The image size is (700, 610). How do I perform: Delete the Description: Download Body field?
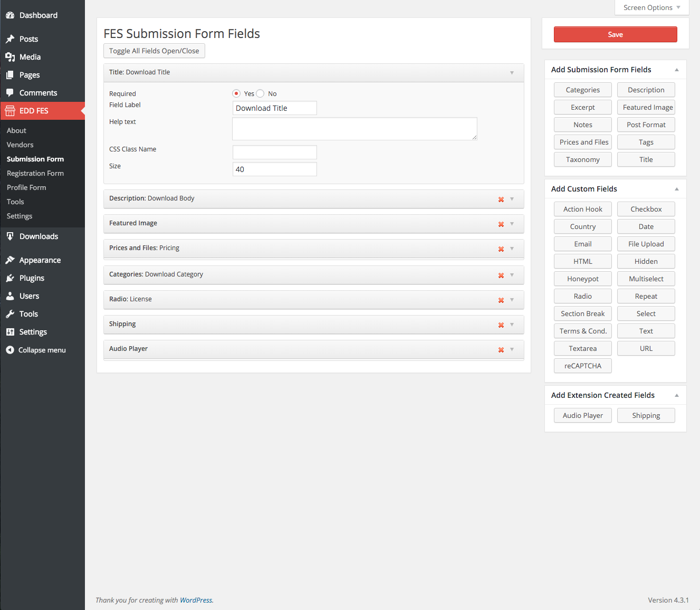pos(501,199)
